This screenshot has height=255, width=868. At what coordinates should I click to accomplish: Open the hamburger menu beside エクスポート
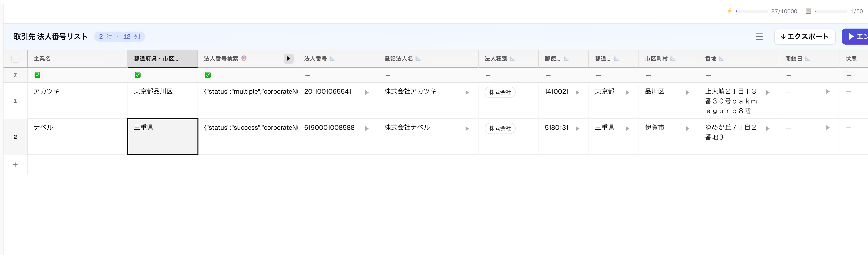click(x=759, y=36)
